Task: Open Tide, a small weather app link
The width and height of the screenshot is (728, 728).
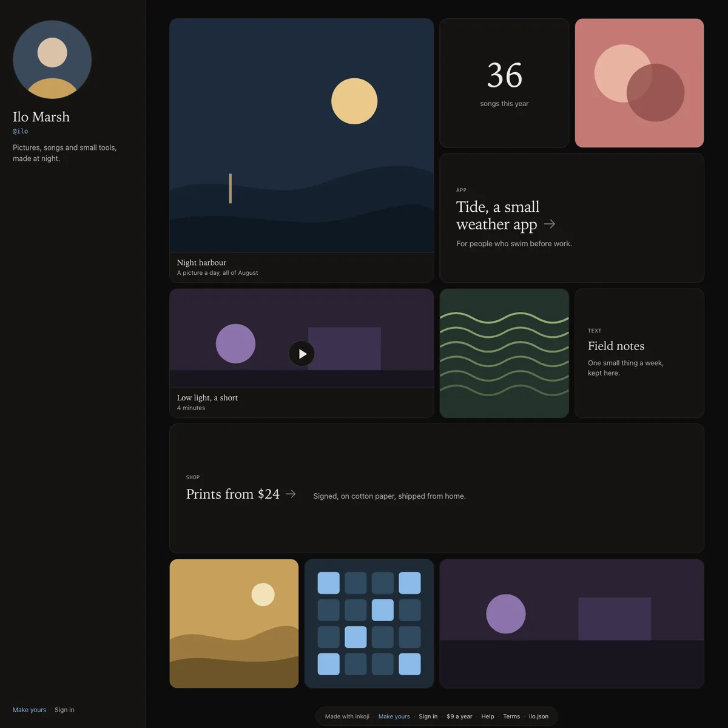Action: coord(571,218)
